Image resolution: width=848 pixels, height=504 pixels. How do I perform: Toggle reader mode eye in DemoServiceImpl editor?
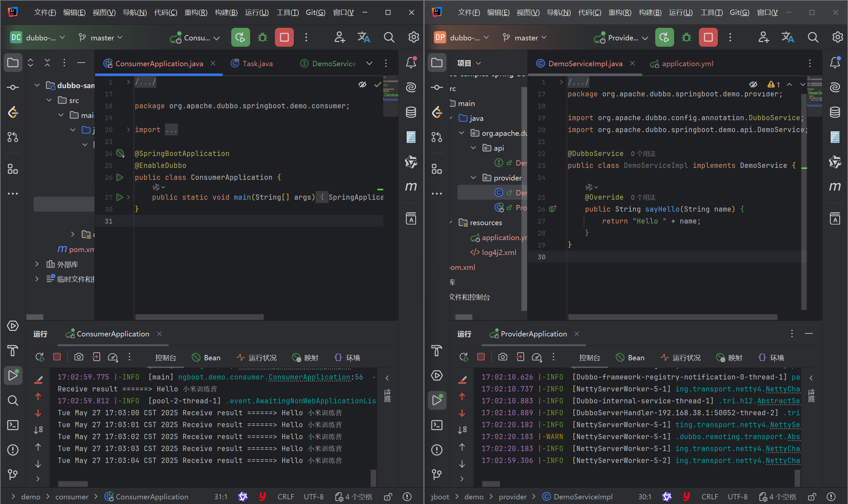click(753, 84)
